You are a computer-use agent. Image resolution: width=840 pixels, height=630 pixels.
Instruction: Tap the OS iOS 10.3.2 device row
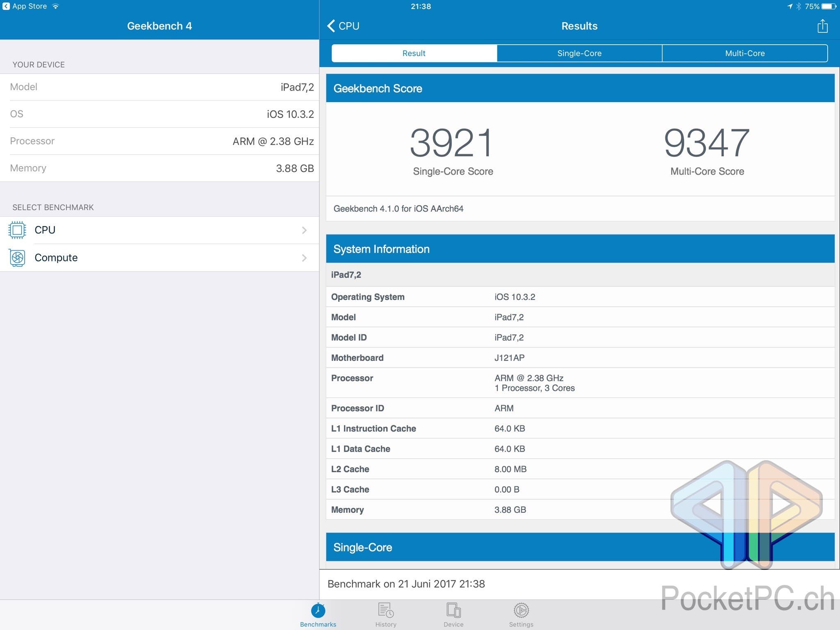coord(159,114)
